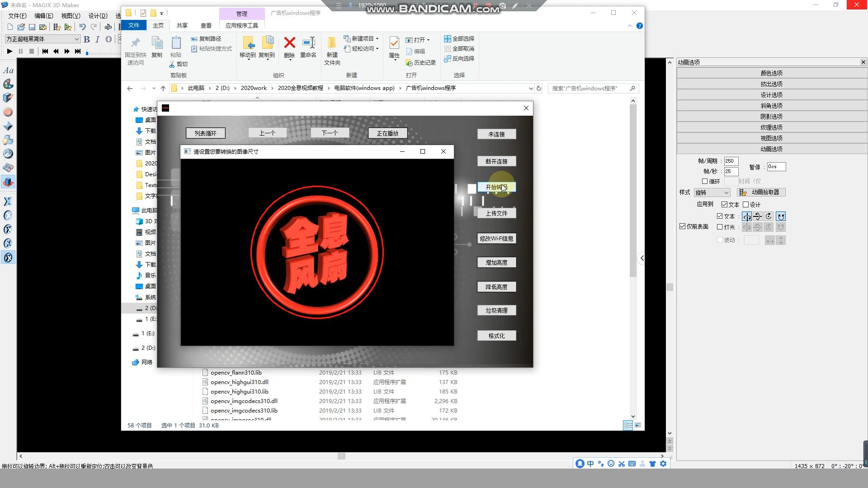The width and height of the screenshot is (868, 488).
Task: Toggle Outline text style icon
Action: pyautogui.click(x=108, y=39)
